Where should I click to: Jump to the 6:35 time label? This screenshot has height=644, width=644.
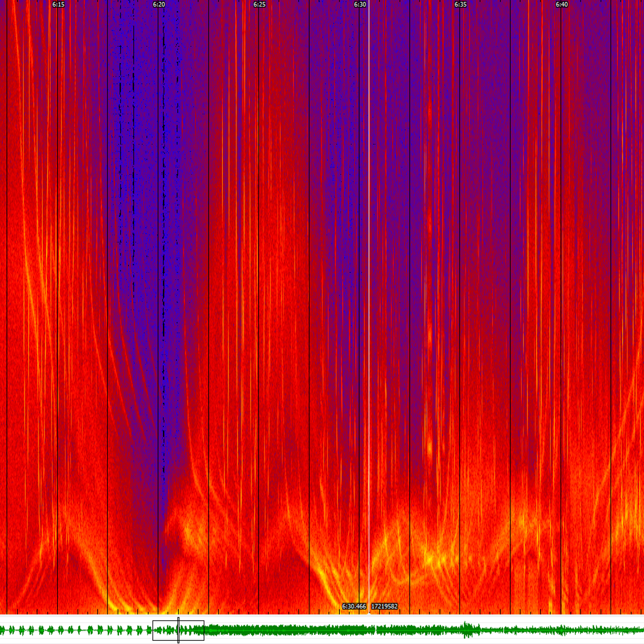(x=461, y=4)
